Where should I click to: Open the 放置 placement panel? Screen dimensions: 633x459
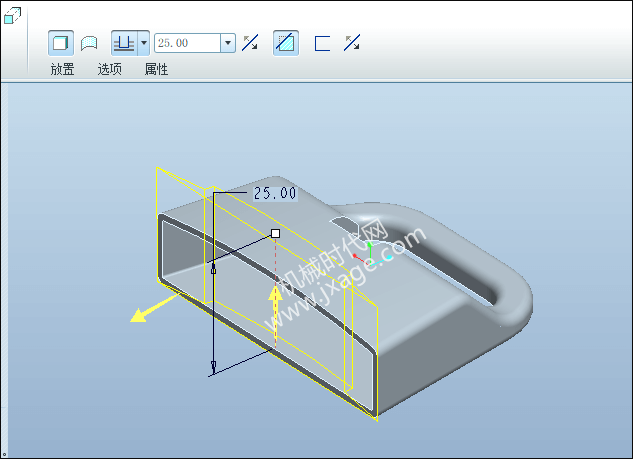tap(62, 69)
